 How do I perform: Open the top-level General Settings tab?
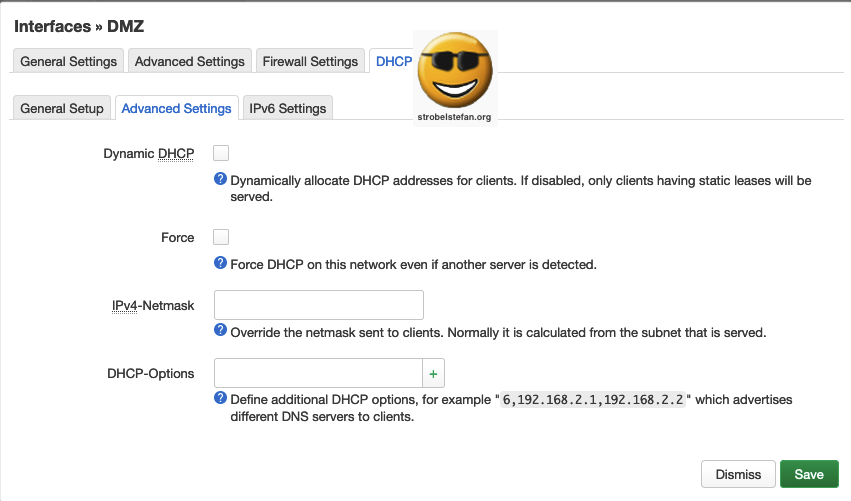click(68, 61)
